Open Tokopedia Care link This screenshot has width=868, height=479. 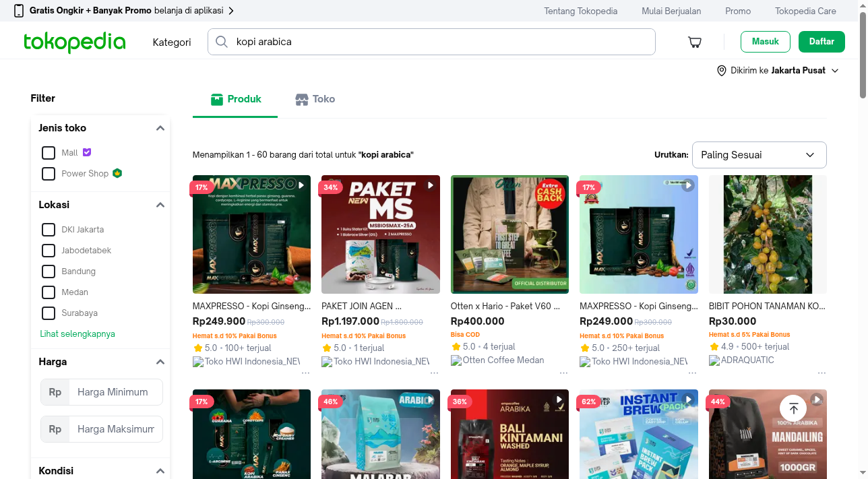click(x=805, y=11)
